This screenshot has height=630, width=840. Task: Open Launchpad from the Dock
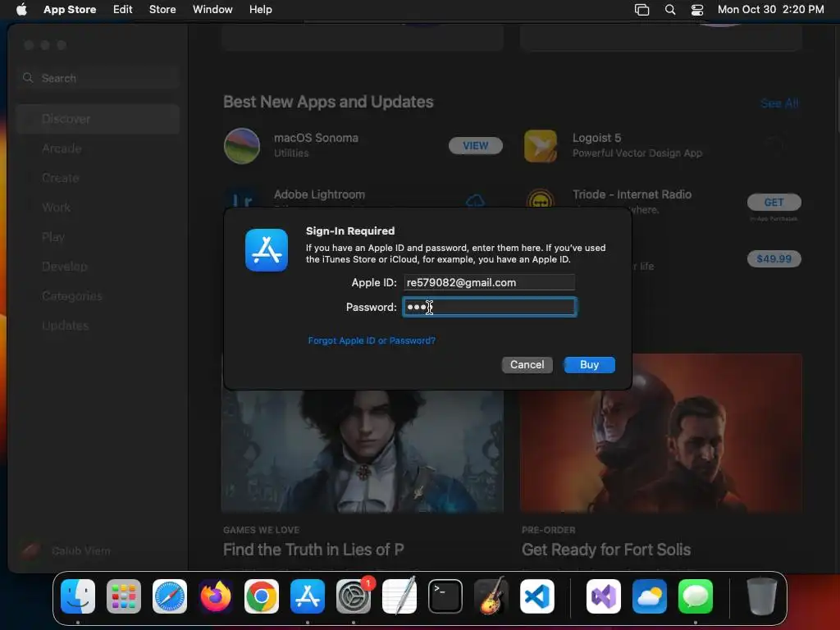[x=124, y=596]
